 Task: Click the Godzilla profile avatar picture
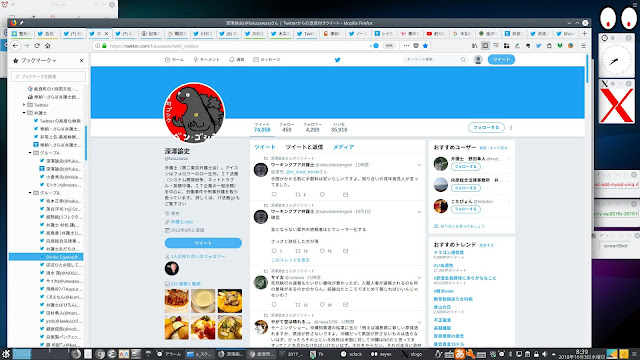[x=194, y=113]
